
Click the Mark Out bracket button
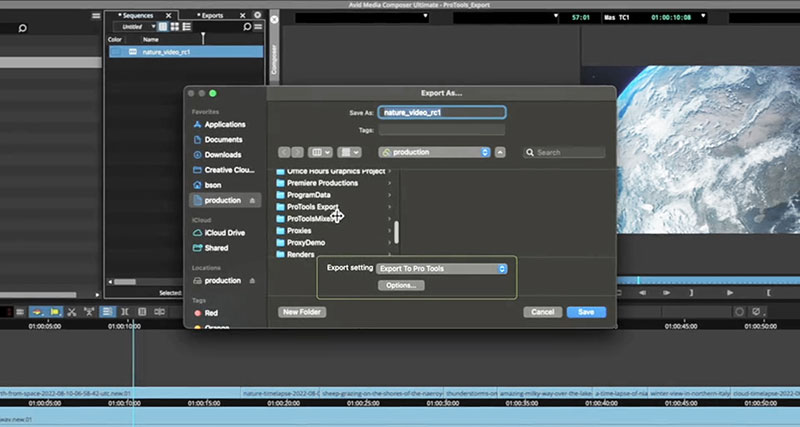[x=691, y=293]
